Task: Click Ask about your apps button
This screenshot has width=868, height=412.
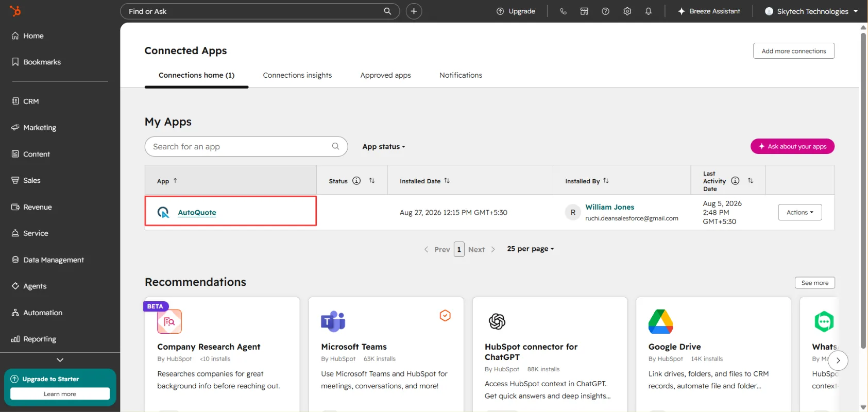Action: tap(792, 146)
